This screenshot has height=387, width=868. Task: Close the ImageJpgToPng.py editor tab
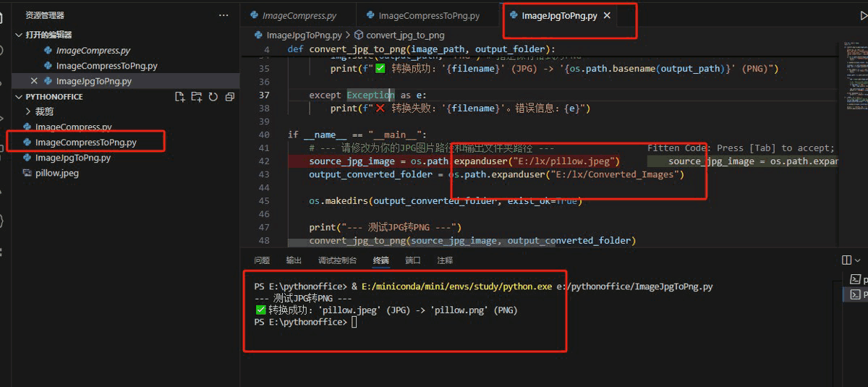tap(607, 15)
